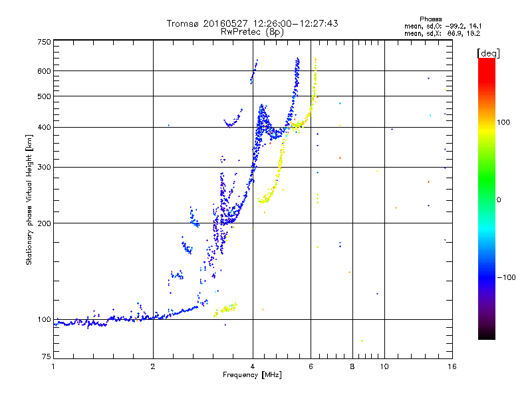
Task: Click the "10" frequency axis tick label
Action: click(384, 366)
